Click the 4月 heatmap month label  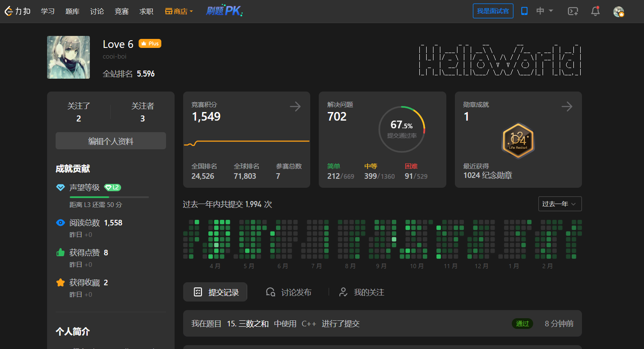coord(215,266)
